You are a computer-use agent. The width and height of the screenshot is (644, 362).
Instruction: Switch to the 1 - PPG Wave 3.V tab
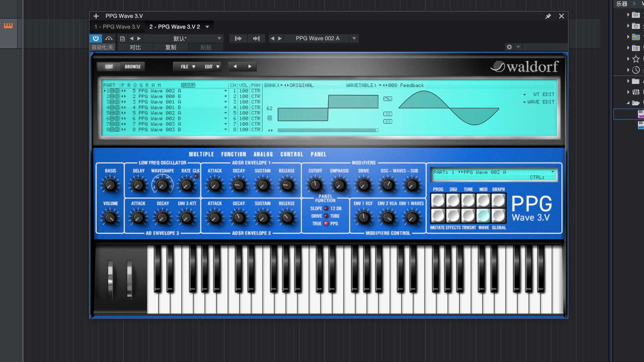point(117,27)
